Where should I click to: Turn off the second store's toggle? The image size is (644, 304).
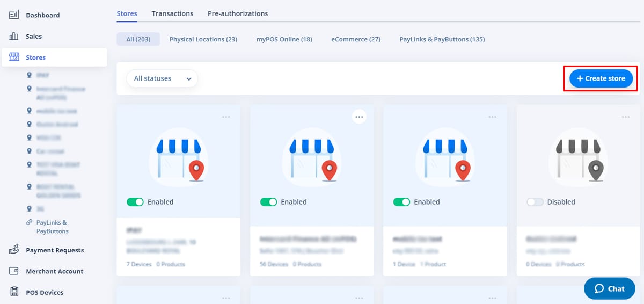click(269, 202)
